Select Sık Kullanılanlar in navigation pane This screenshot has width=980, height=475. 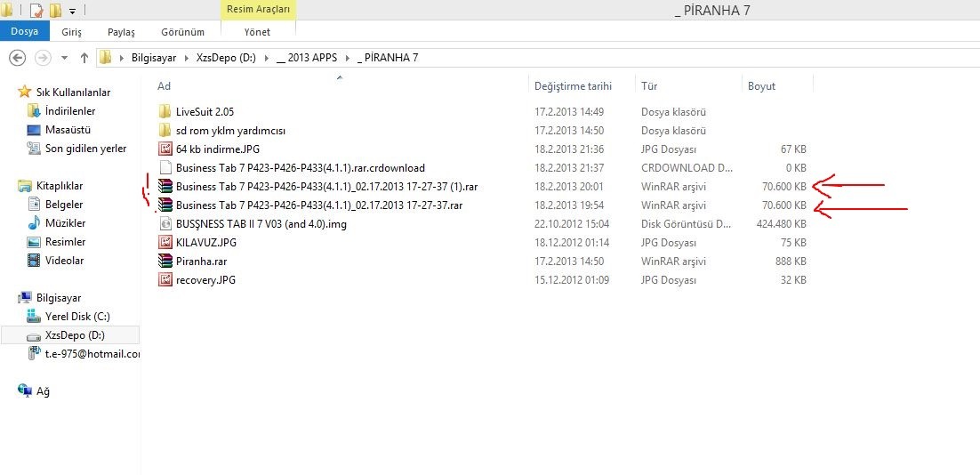click(73, 93)
